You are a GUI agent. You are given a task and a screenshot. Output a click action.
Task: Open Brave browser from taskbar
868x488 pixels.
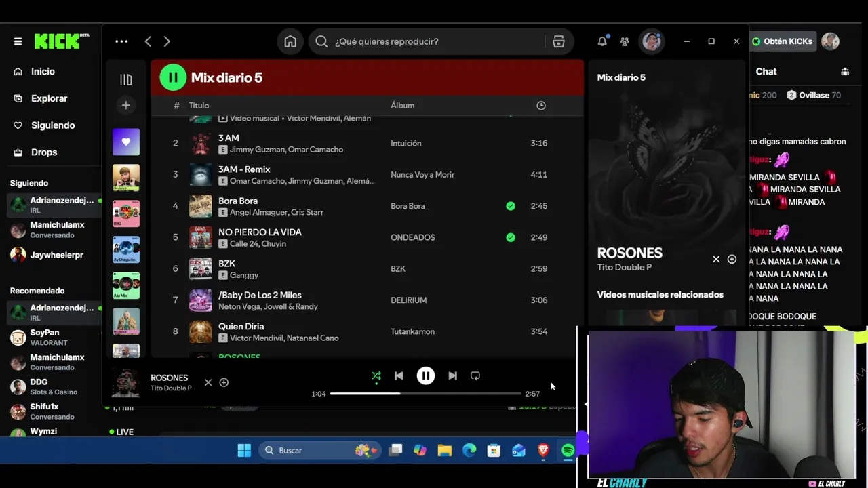543,450
